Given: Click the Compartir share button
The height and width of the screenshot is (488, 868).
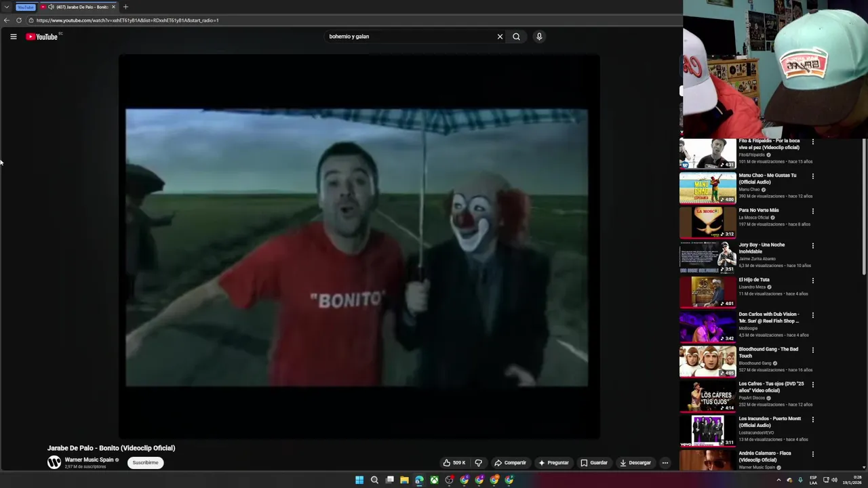Looking at the screenshot, I should pyautogui.click(x=510, y=463).
